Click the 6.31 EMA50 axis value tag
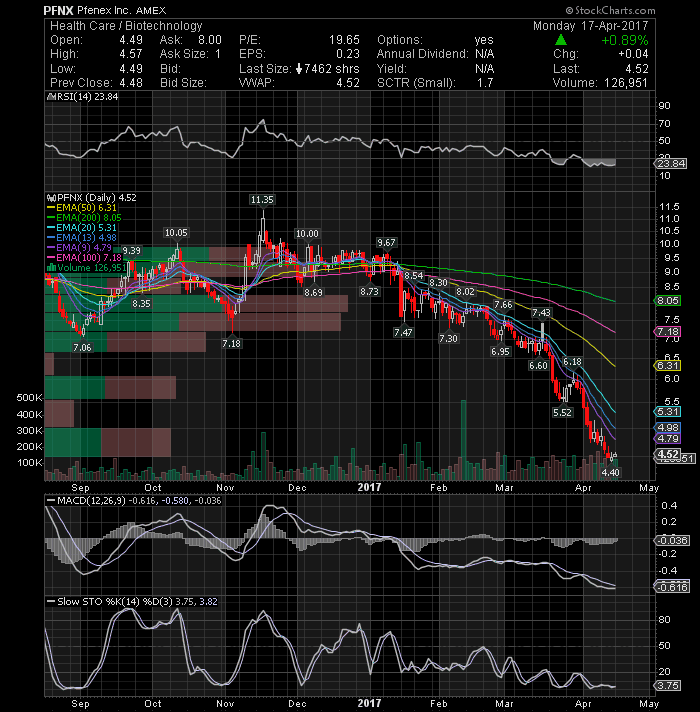 pos(667,366)
